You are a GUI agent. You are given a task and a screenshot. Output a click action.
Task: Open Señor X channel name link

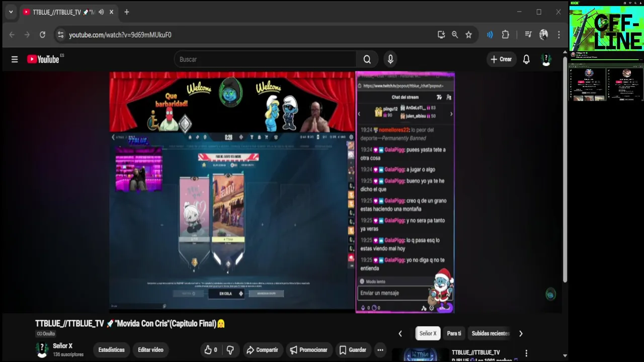63,346
